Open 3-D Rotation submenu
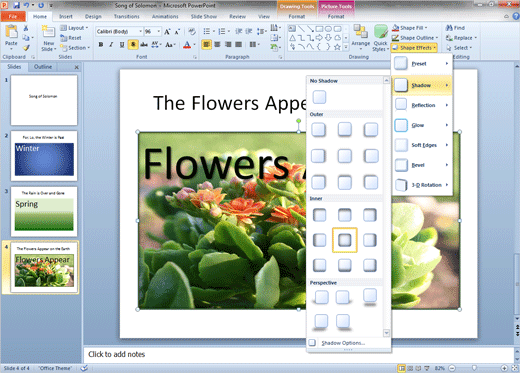This screenshot has width=520, height=373. 422,185
